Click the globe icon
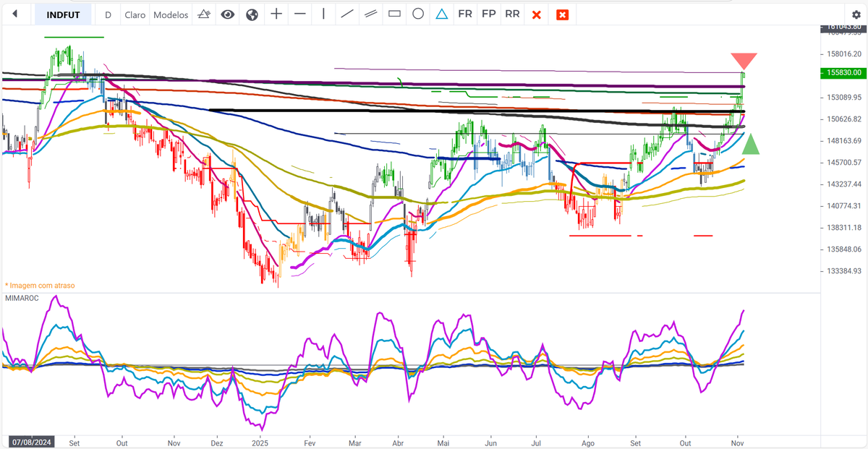868x449 pixels. (x=252, y=14)
